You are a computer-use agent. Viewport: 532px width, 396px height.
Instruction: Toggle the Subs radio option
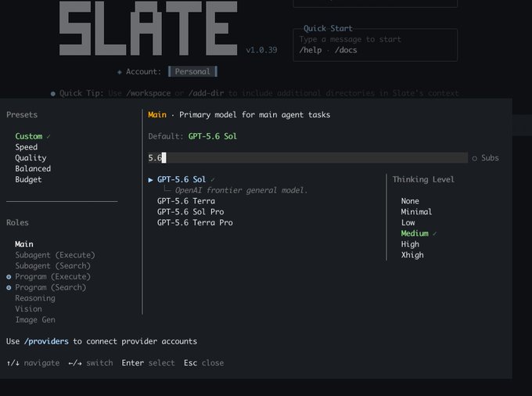[x=486, y=158]
